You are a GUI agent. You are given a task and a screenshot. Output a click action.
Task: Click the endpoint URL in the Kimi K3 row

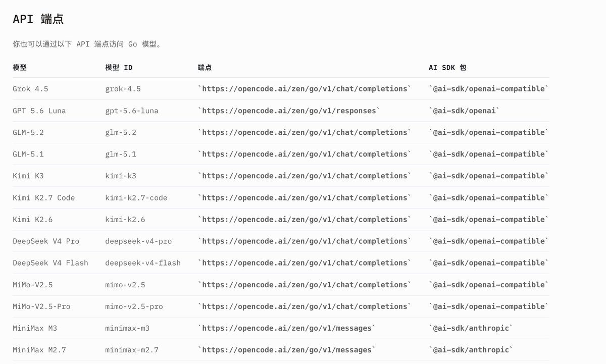pyautogui.click(x=305, y=176)
